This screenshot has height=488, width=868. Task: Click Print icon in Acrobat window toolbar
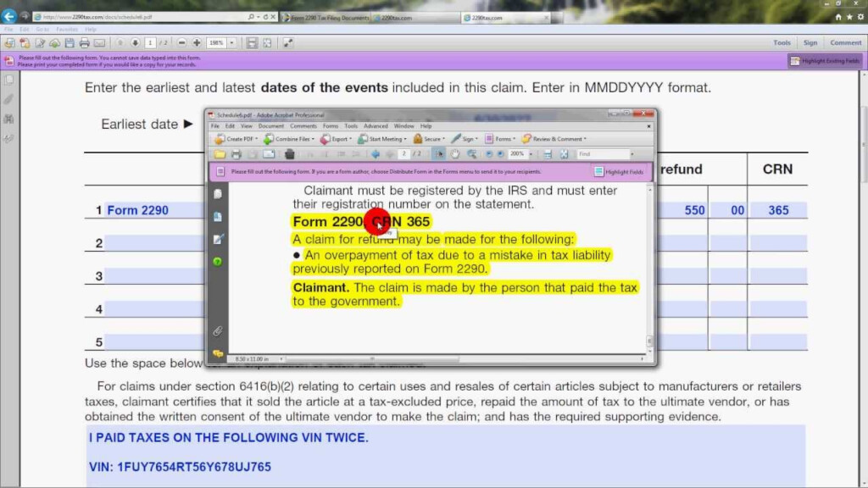coord(236,154)
